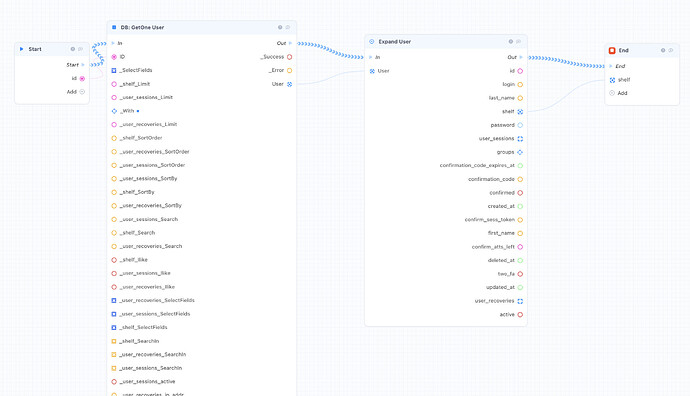Screen dimensions: 690x396
Task: Select the _user_sessions_SelectFields input port
Action: click(114, 314)
